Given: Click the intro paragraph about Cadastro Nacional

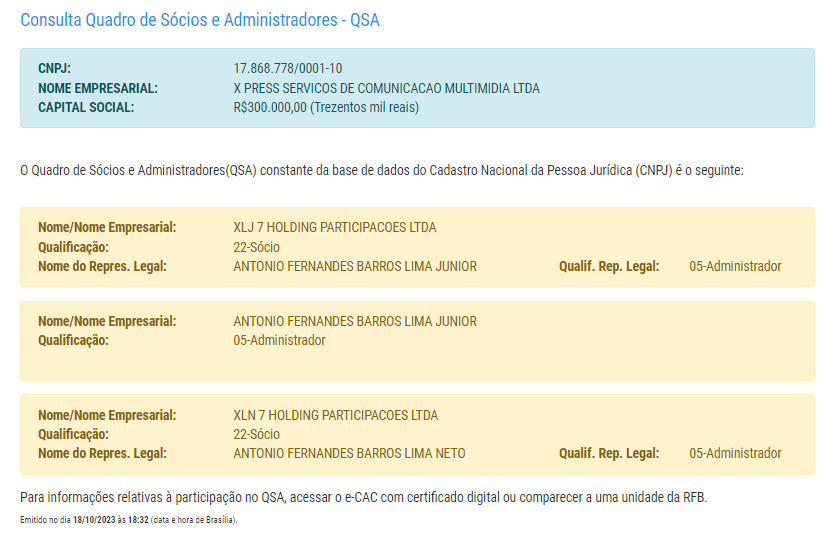Looking at the screenshot, I should tap(381, 170).
